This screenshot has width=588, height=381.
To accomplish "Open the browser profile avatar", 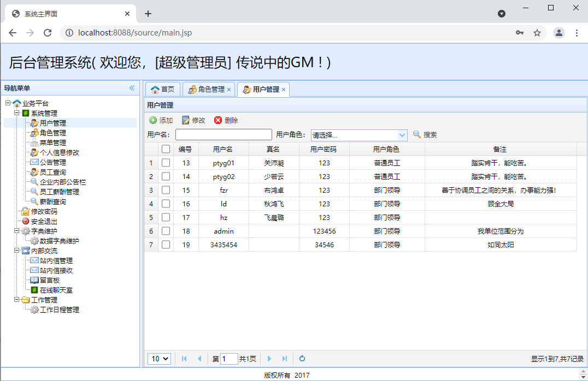I will [x=558, y=33].
